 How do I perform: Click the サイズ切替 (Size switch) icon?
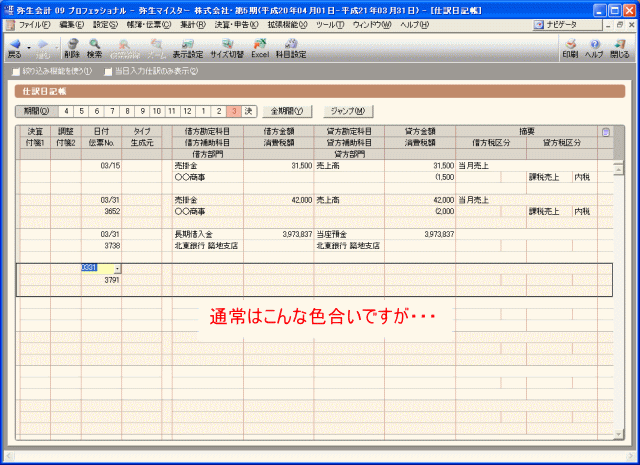coord(226,48)
